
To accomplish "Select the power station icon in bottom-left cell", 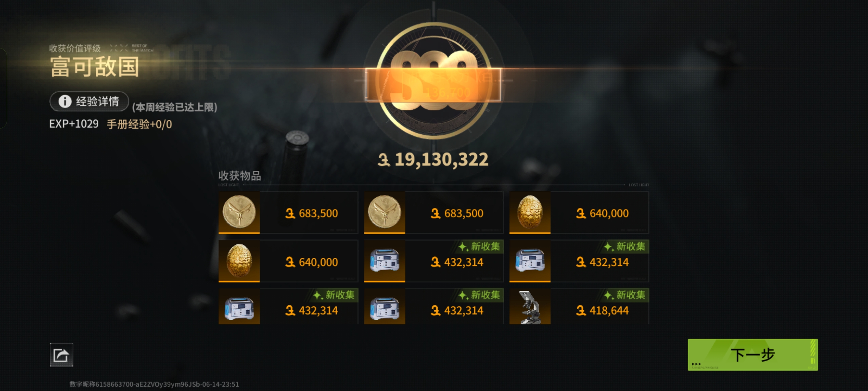I will pos(239,307).
